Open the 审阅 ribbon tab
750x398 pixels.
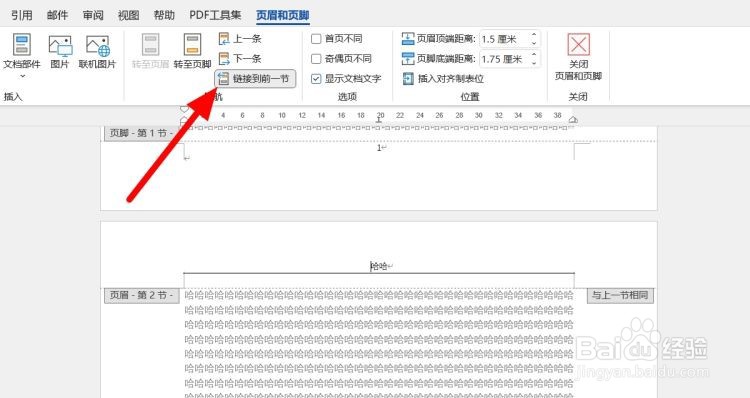click(93, 15)
